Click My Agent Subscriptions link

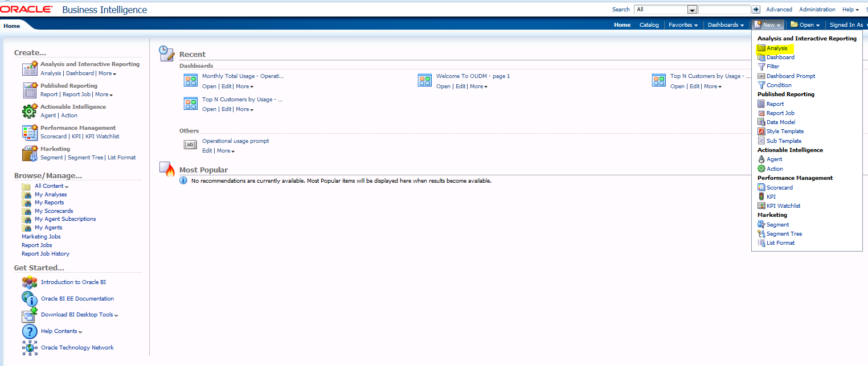pos(65,219)
